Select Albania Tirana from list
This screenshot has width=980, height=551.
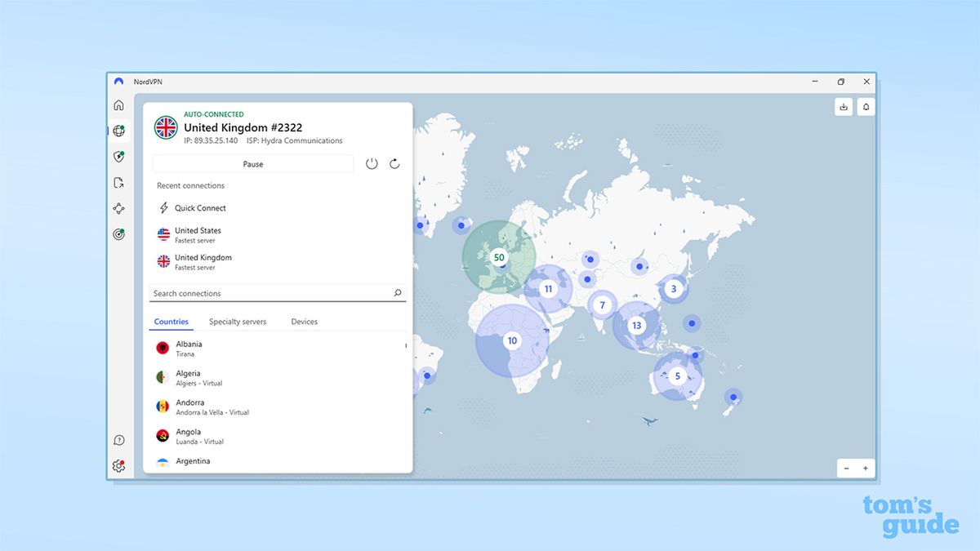point(278,349)
